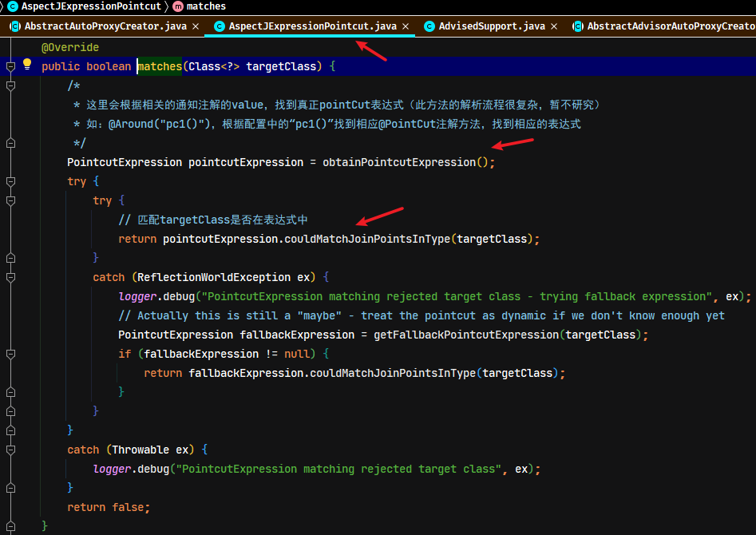756x535 pixels.
Task: Click the class icon on AdvisedSupport.java tab
Action: [x=429, y=26]
